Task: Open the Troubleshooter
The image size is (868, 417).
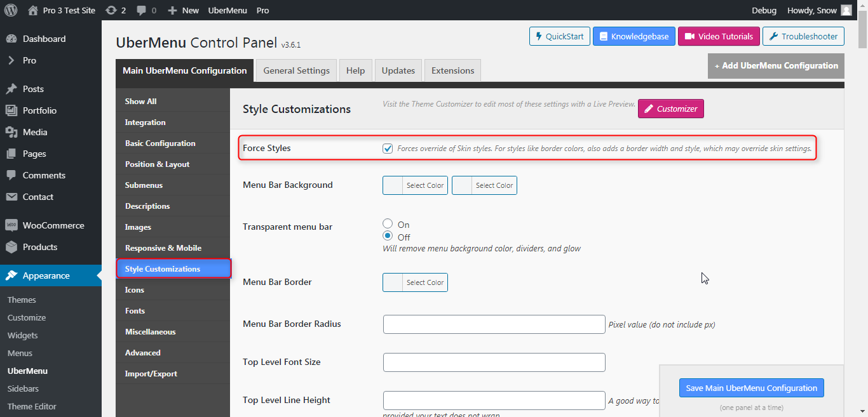Action: 803,36
